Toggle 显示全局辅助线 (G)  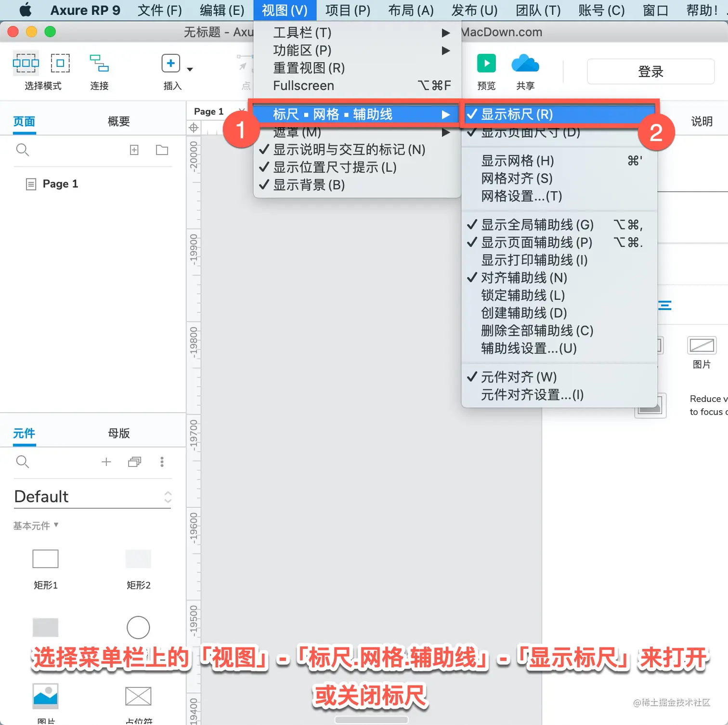[559, 225]
